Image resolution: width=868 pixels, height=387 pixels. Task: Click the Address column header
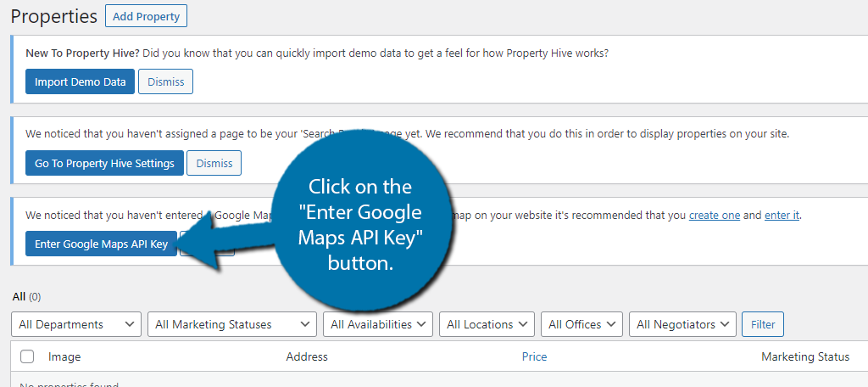pyautogui.click(x=307, y=357)
